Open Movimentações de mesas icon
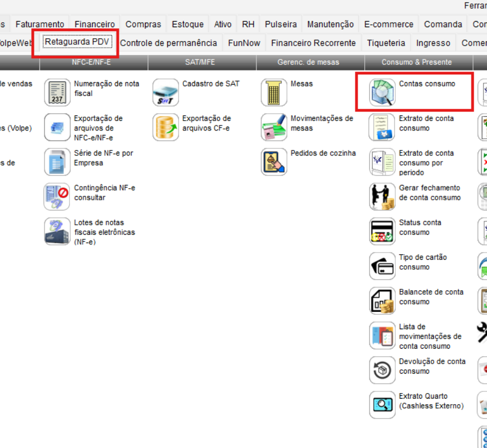This screenshot has height=448, width=487. [x=274, y=127]
